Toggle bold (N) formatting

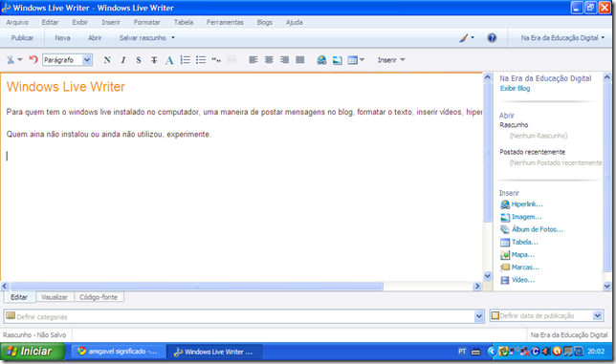pyautogui.click(x=107, y=60)
